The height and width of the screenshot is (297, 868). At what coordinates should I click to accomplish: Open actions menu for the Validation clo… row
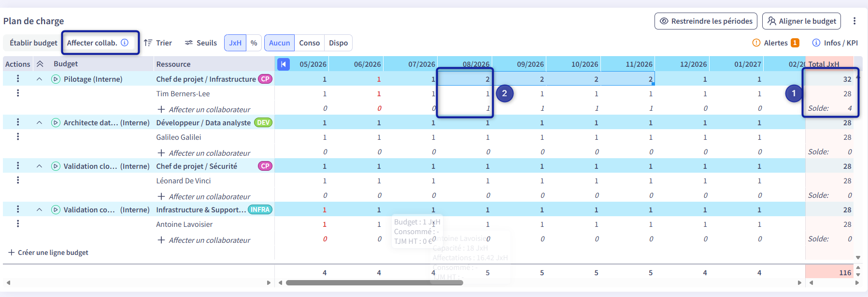(18, 165)
